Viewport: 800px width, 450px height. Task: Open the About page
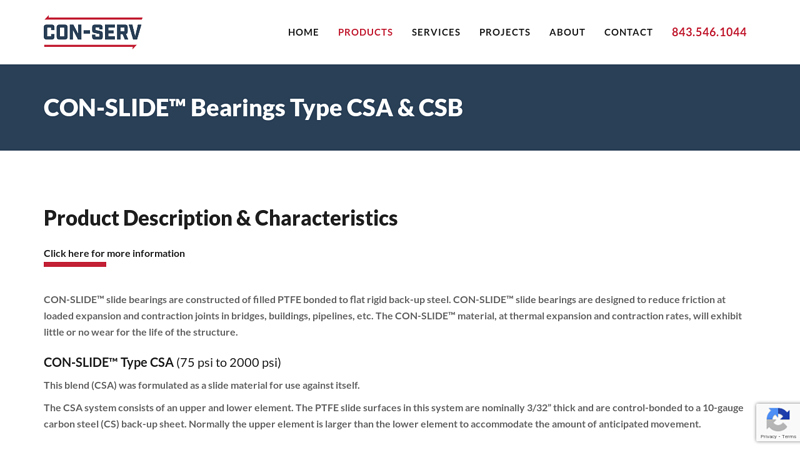[567, 32]
